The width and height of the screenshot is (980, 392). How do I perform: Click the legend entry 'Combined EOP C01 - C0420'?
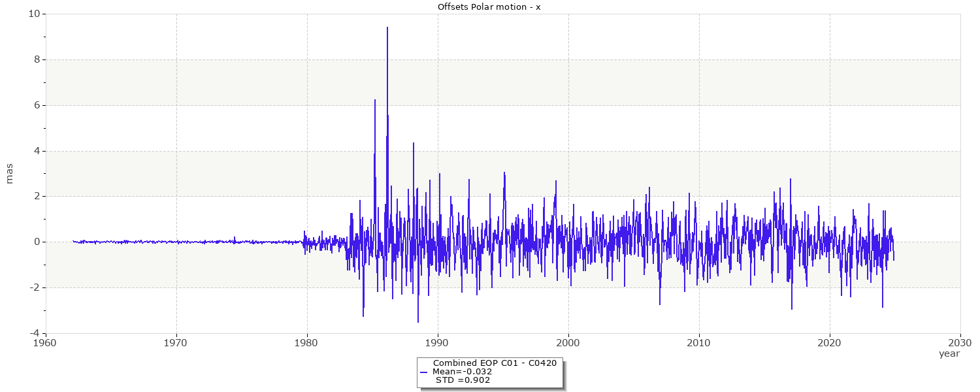click(x=495, y=364)
